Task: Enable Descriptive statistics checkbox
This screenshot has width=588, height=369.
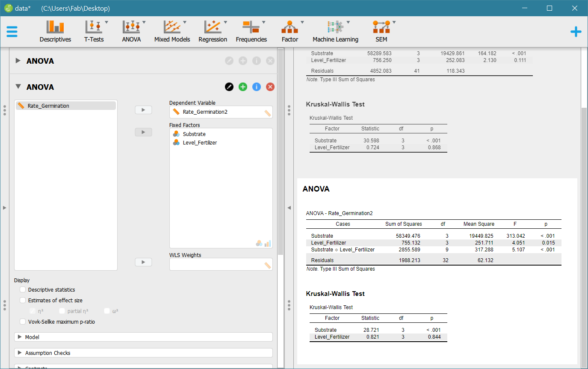Action: tap(23, 290)
